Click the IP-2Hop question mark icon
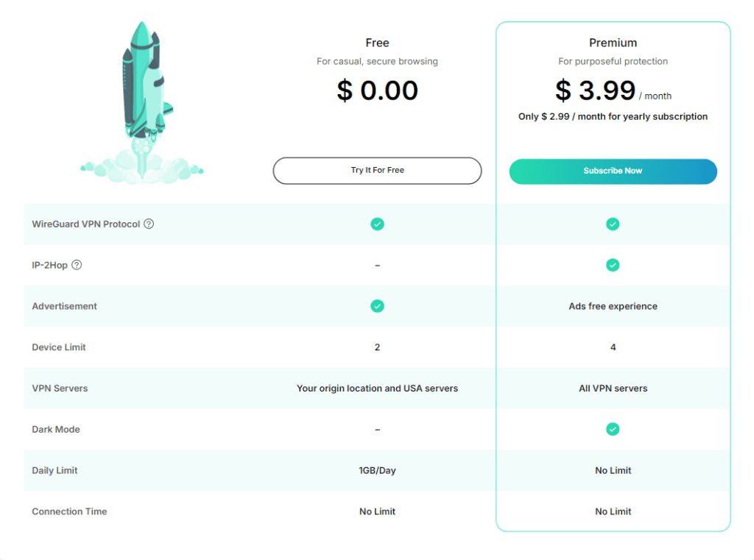 pyautogui.click(x=77, y=265)
